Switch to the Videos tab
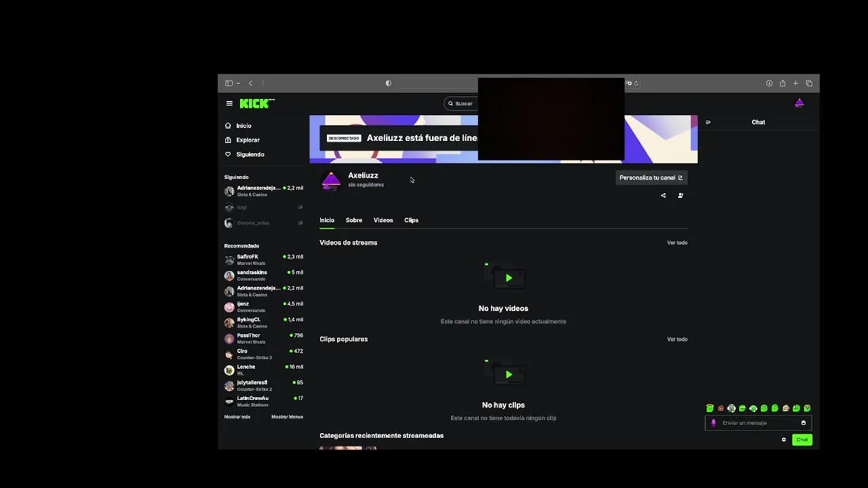The width and height of the screenshot is (868, 488). coord(383,220)
